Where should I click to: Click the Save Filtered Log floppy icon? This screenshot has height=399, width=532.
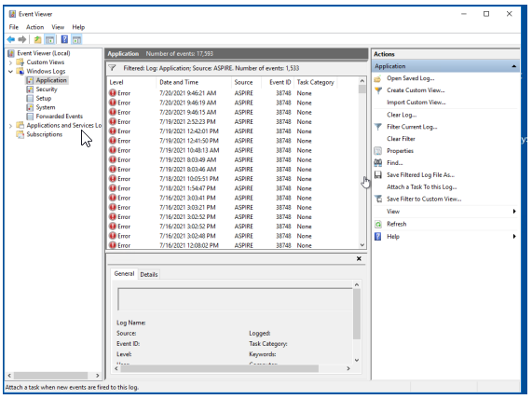(x=378, y=175)
